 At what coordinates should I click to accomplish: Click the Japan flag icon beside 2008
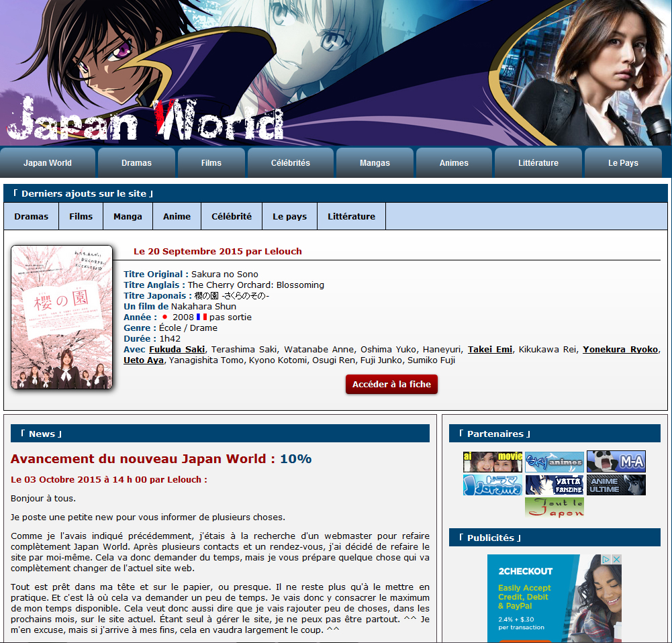(164, 317)
